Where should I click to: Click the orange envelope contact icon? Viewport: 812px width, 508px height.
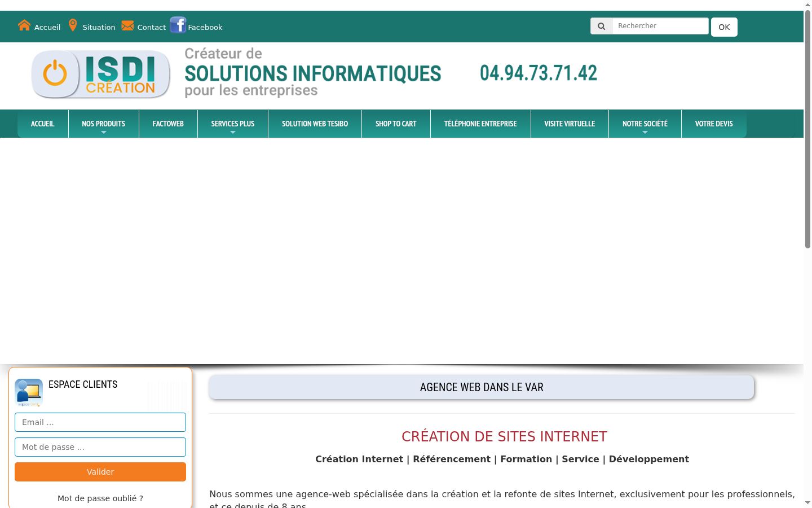(127, 25)
